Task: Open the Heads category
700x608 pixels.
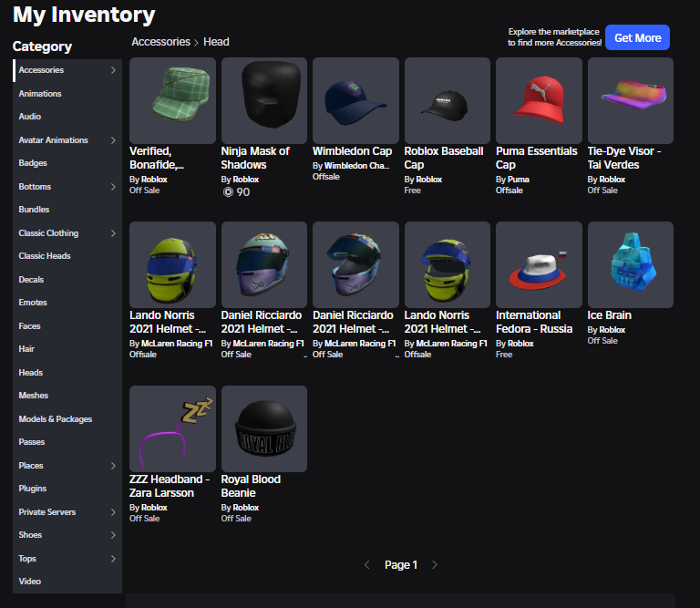Action: 67,372
